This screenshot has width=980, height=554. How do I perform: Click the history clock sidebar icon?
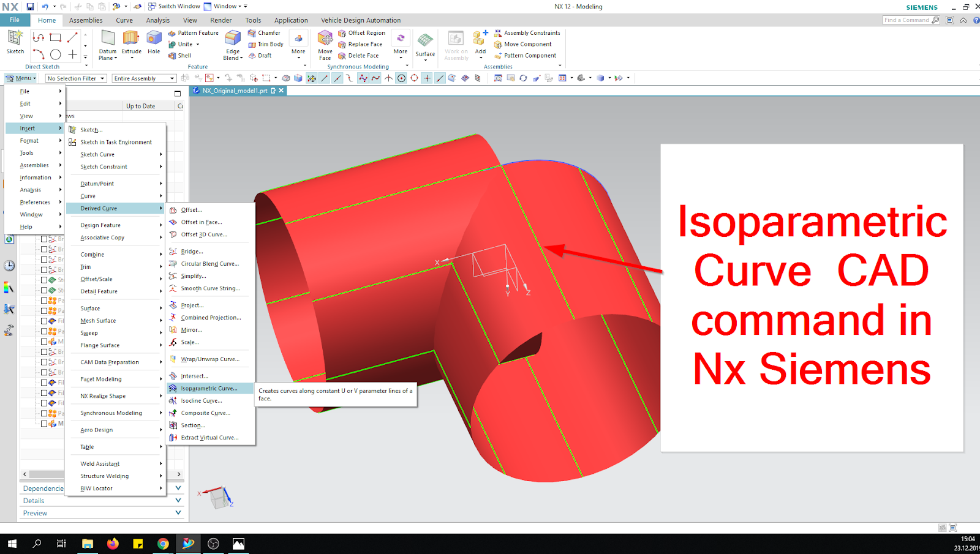pyautogui.click(x=9, y=266)
